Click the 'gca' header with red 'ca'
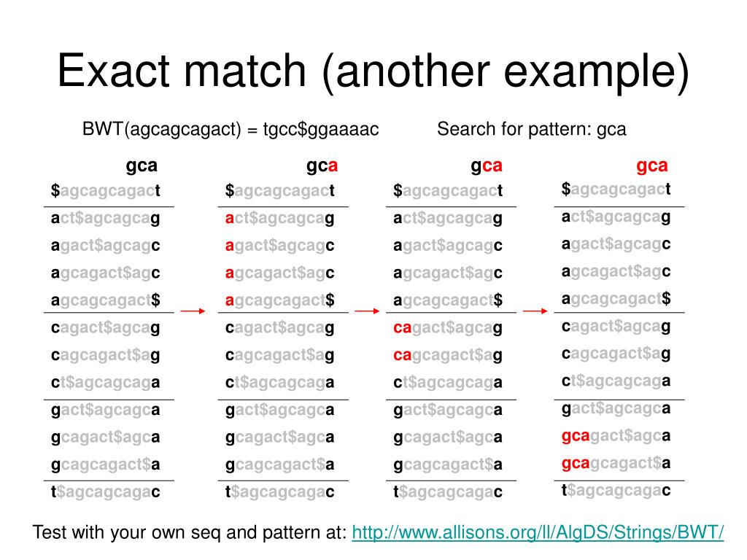 487,166
